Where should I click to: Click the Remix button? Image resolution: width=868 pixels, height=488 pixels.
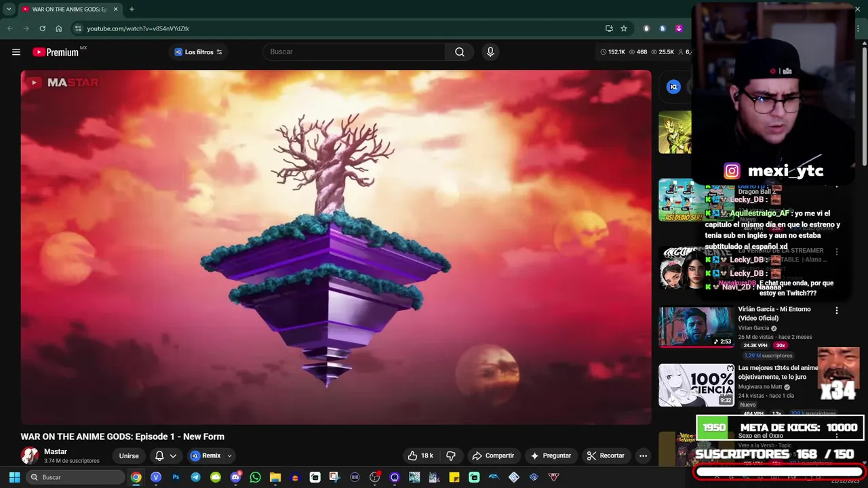coord(205,456)
